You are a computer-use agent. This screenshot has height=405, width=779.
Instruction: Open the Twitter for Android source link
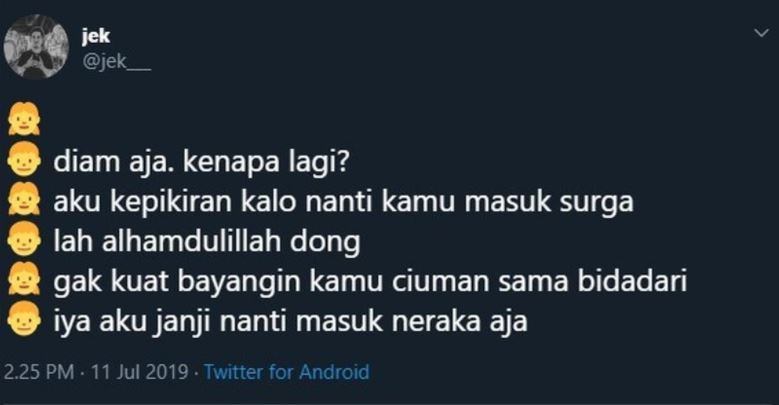tap(287, 372)
